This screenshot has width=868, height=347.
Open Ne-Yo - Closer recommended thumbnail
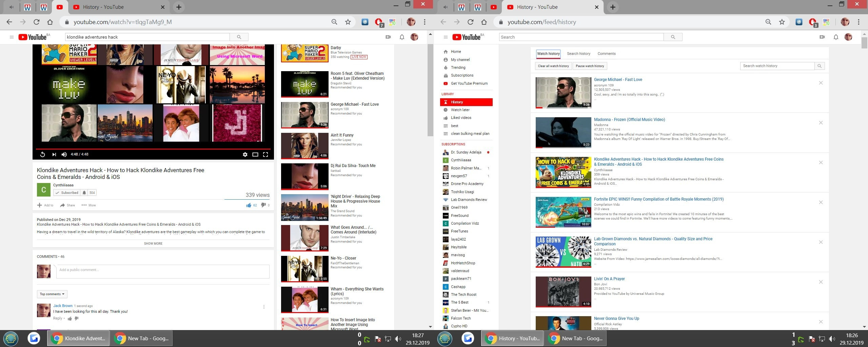tap(305, 269)
